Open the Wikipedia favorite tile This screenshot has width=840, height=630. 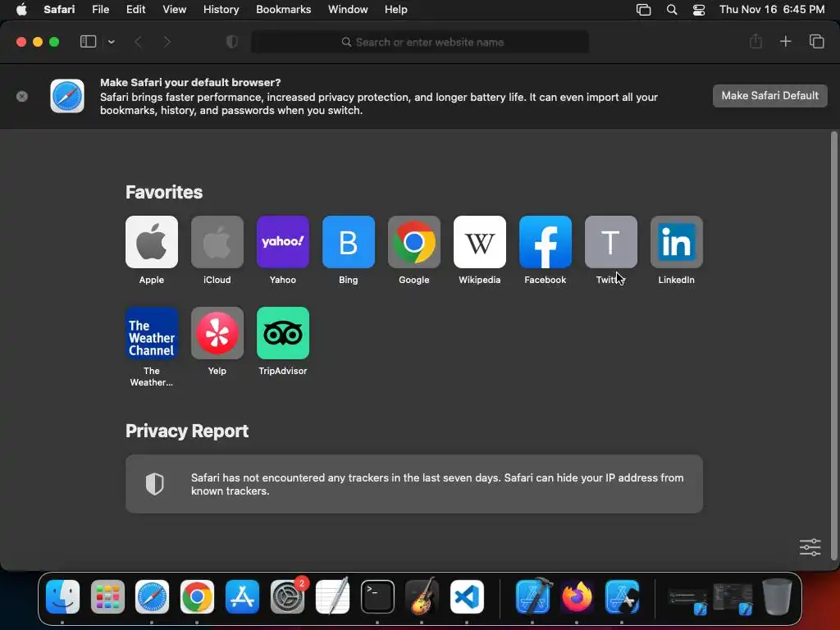click(479, 242)
